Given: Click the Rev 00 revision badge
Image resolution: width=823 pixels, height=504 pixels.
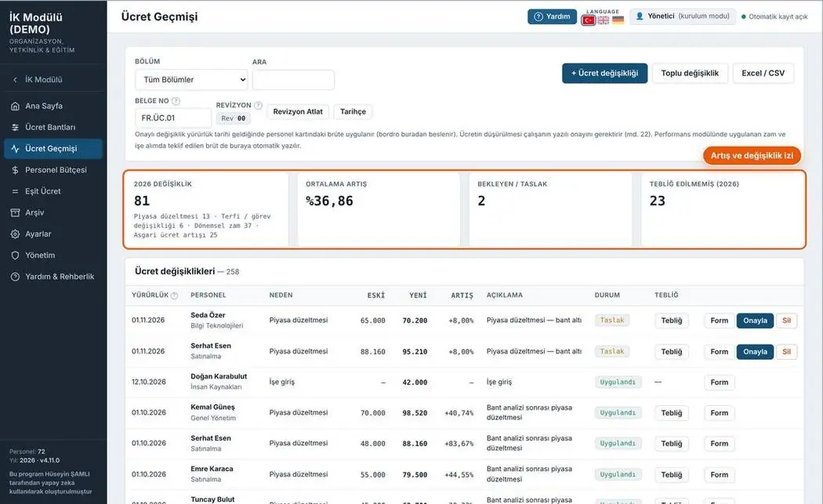Looking at the screenshot, I should click(234, 118).
